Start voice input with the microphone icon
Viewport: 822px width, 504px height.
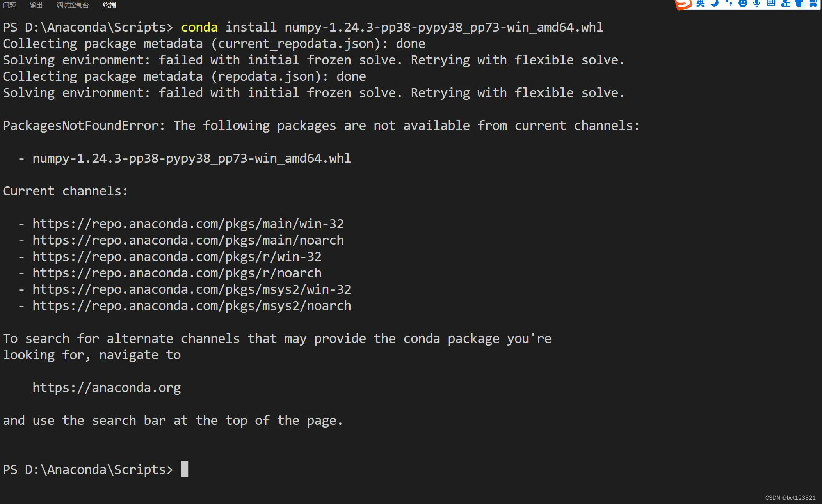757,4
